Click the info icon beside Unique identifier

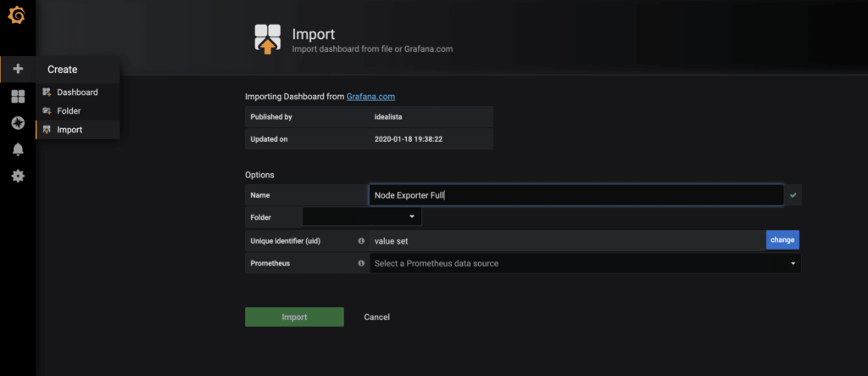pos(361,241)
